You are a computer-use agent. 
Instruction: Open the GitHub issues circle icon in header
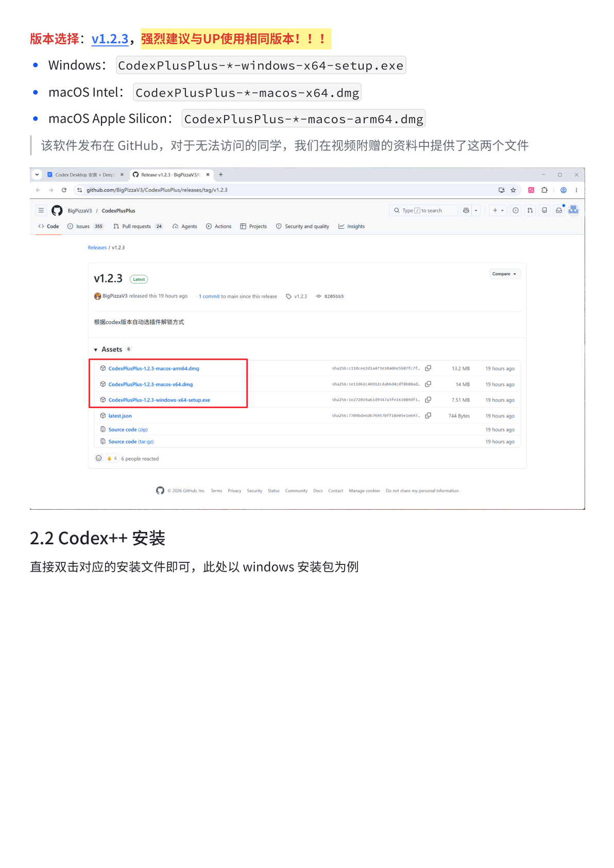(516, 210)
